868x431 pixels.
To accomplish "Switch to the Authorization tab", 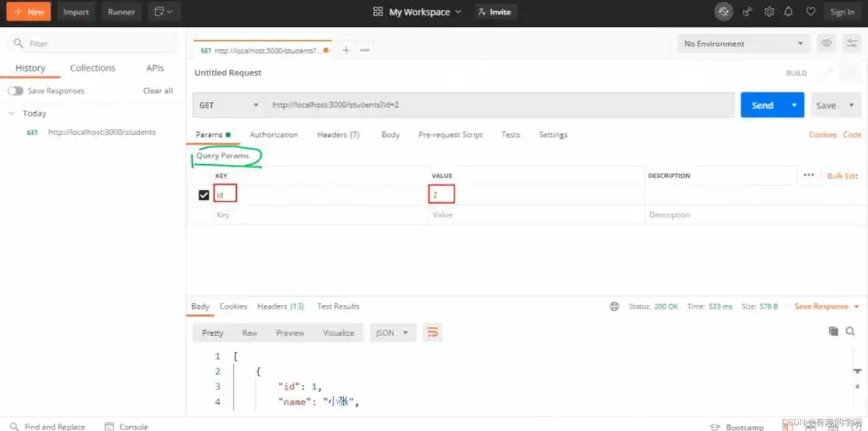I will click(x=273, y=135).
